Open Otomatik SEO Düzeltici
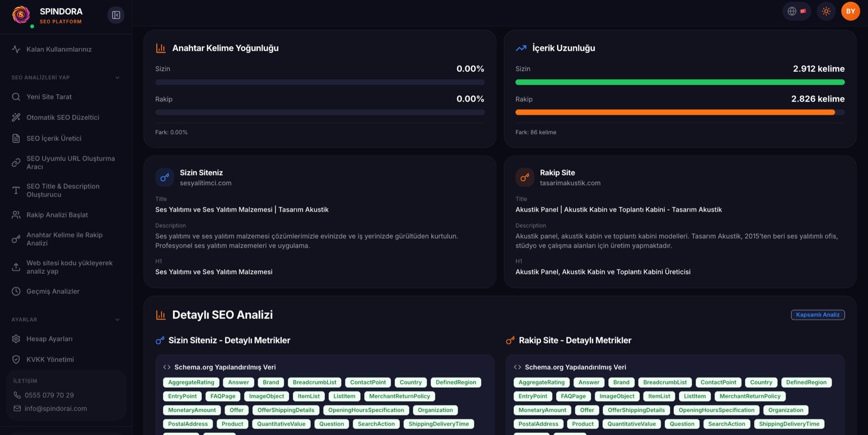 62,117
